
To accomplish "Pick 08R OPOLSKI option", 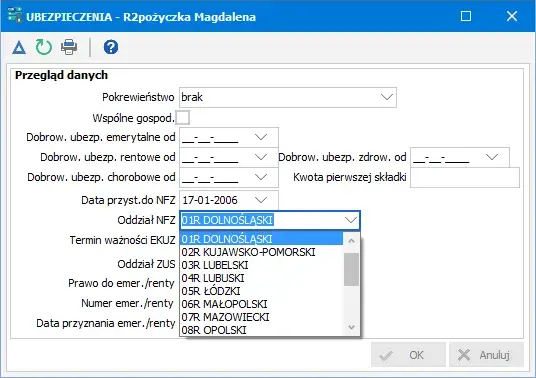I will tap(262, 330).
